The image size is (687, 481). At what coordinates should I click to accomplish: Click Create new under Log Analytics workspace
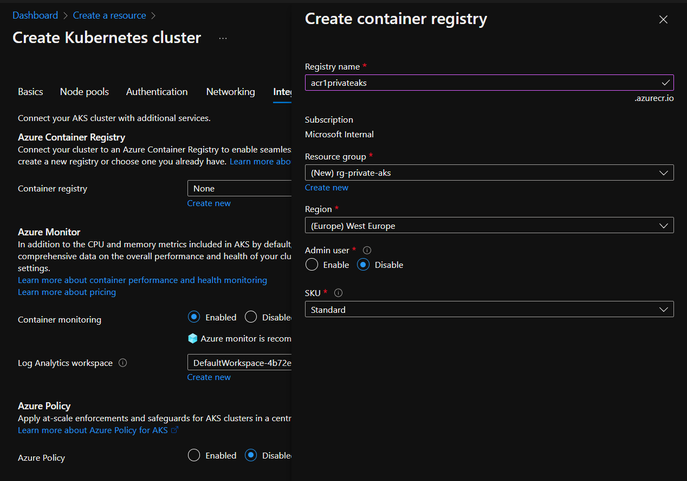209,377
